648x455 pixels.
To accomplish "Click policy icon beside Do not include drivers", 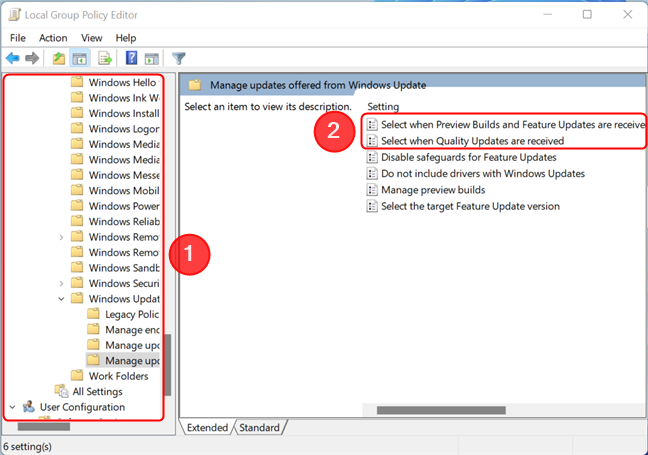I will click(372, 173).
